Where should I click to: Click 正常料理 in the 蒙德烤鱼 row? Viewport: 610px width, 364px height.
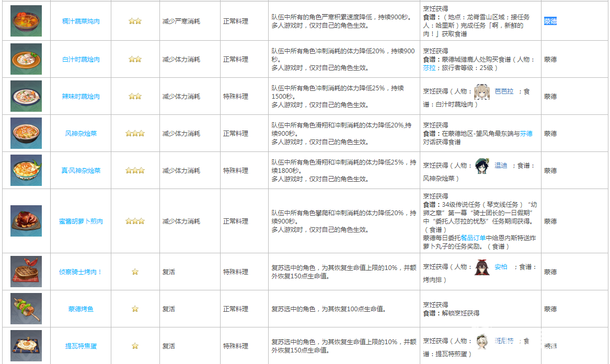[x=236, y=309]
